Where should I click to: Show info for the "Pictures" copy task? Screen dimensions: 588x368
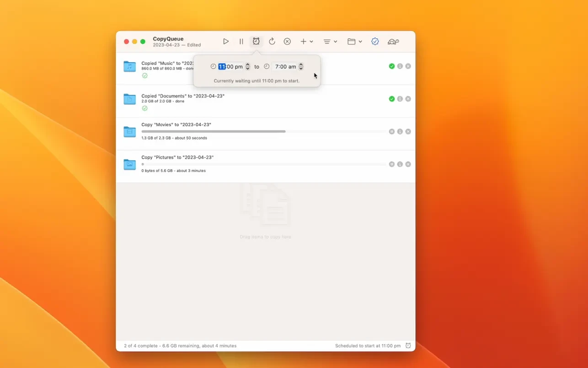click(400, 164)
